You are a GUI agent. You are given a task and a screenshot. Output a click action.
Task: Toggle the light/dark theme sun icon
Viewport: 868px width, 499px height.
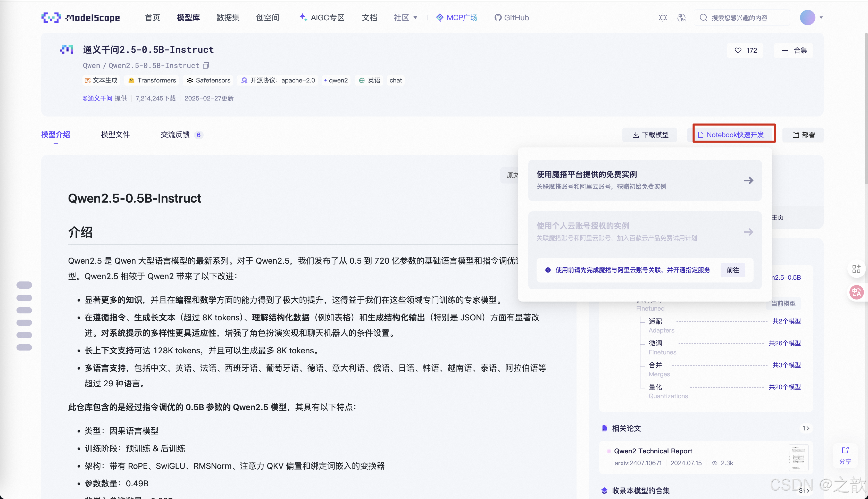(x=663, y=18)
